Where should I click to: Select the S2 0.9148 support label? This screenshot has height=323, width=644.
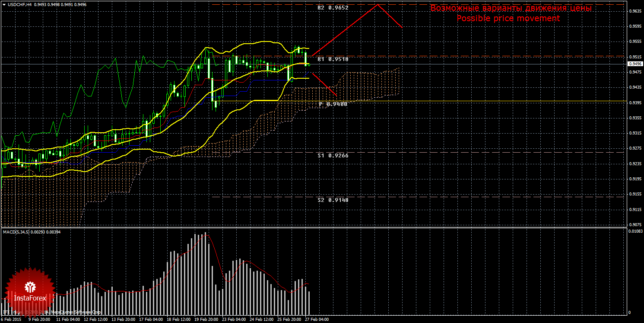333,200
